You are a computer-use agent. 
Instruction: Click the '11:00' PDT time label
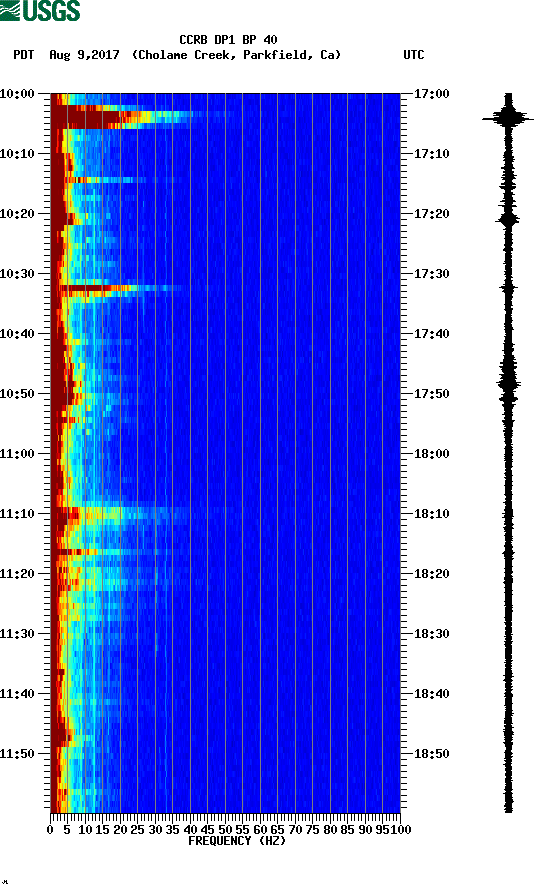tap(17, 453)
